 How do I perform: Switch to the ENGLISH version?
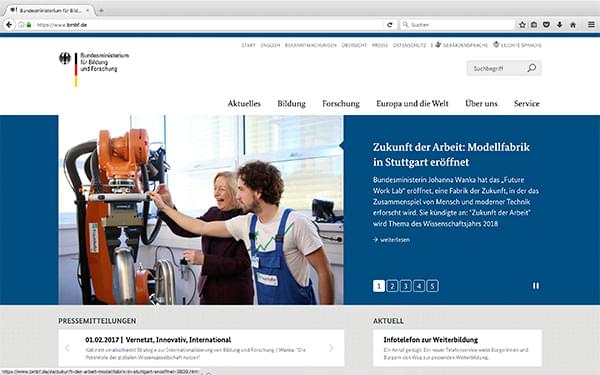point(270,45)
